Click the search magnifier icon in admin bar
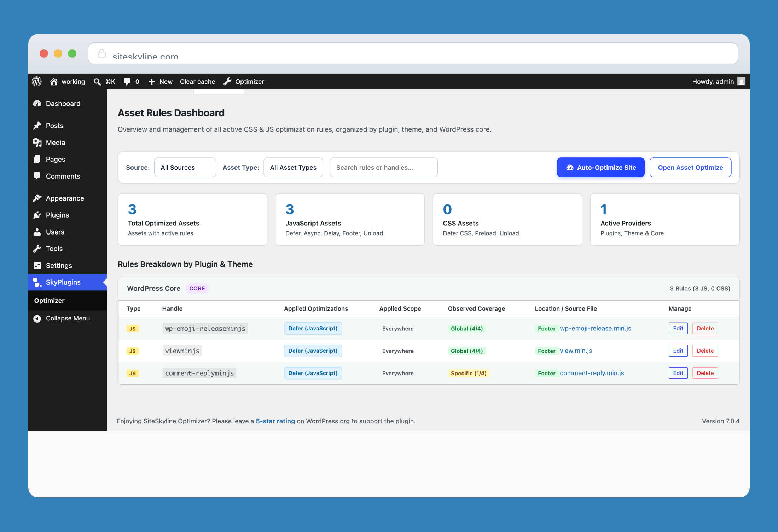This screenshot has height=532, width=778. click(97, 82)
